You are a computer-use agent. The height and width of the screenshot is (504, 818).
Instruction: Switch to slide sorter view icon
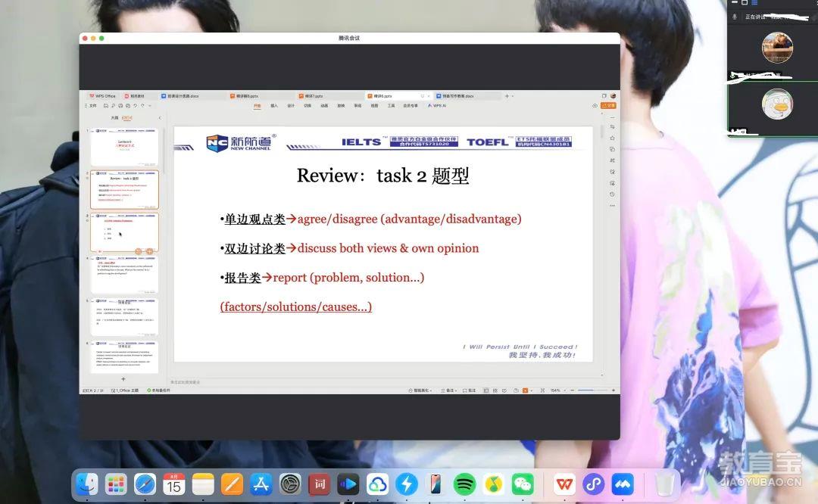point(495,390)
